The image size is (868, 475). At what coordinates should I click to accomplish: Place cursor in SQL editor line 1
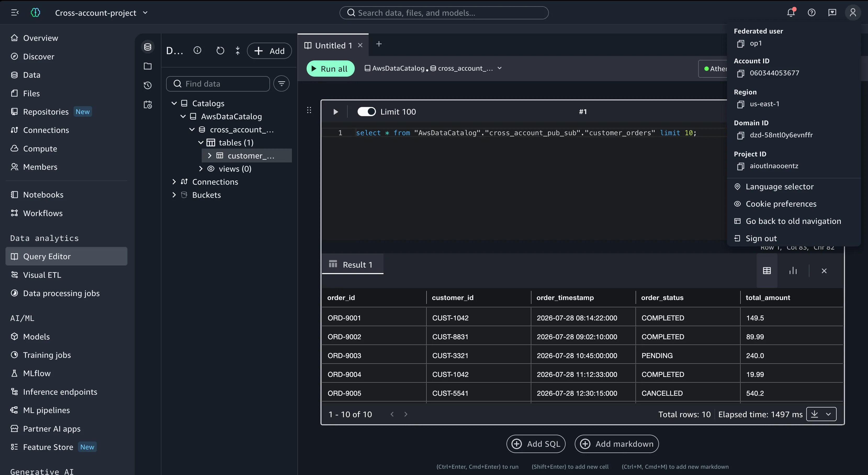point(526,133)
